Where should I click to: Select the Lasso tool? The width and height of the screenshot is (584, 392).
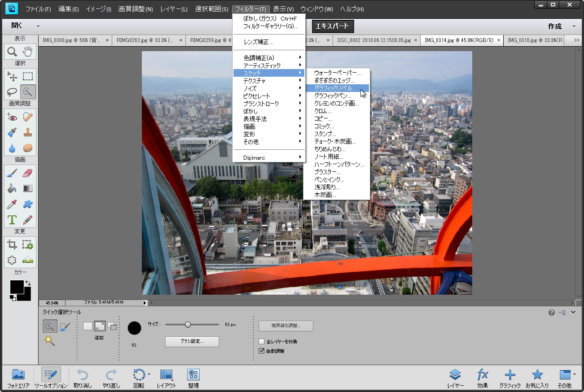[12, 92]
